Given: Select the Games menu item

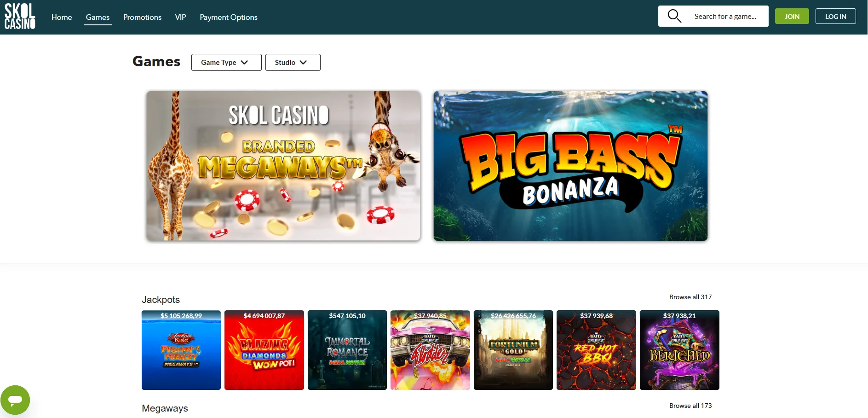Looking at the screenshot, I should 98,17.
